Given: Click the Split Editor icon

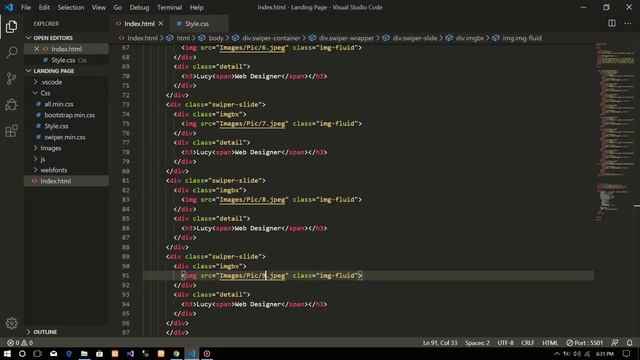Looking at the screenshot, I should coord(612,23).
